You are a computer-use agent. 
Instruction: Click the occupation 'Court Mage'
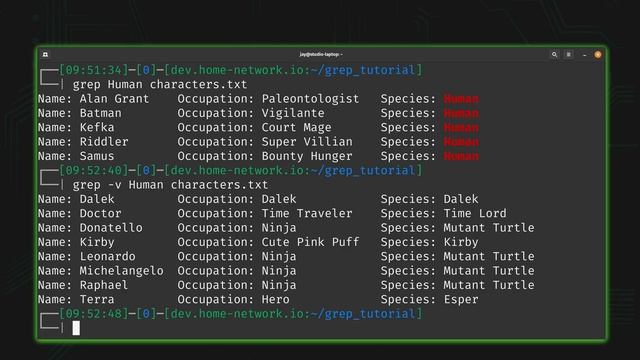[x=296, y=127]
